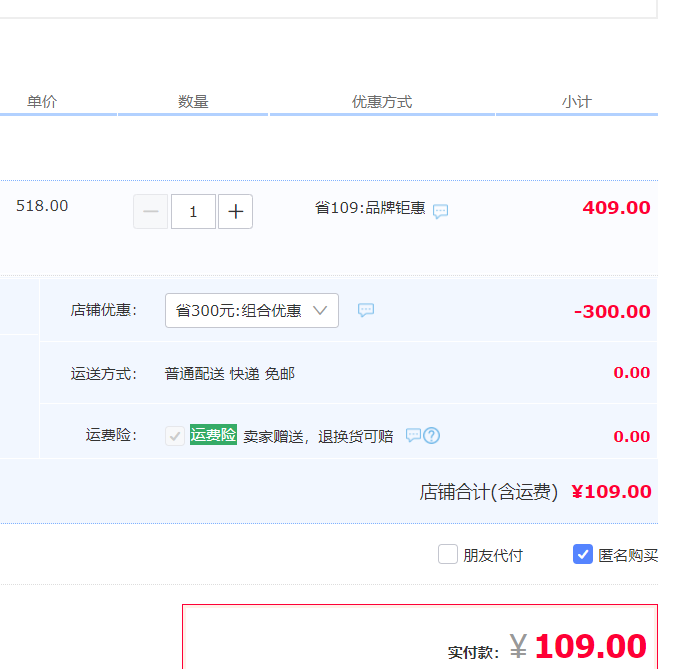
Task: Click the 数量 column header
Action: (193, 102)
